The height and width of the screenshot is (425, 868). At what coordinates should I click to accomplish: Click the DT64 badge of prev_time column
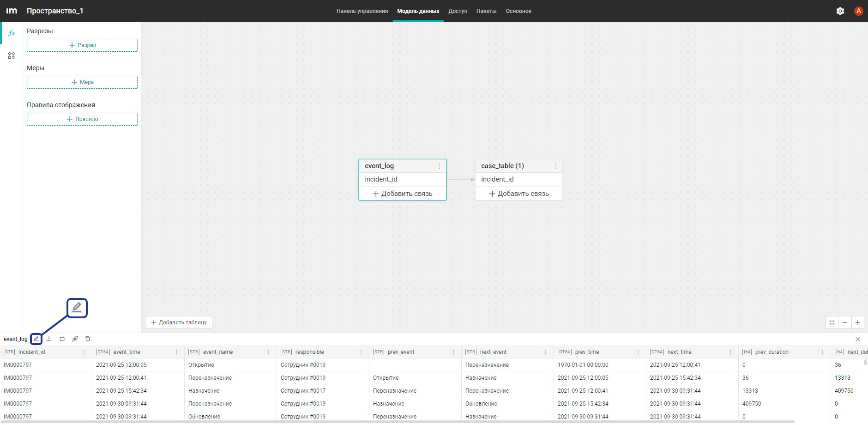click(565, 352)
